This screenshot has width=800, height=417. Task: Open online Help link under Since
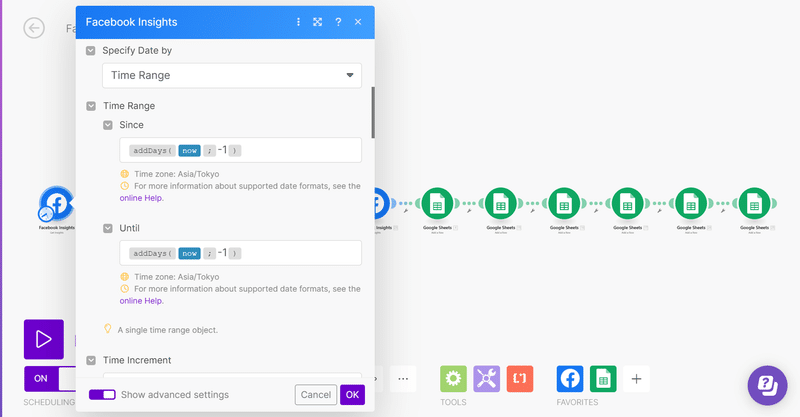click(x=141, y=198)
